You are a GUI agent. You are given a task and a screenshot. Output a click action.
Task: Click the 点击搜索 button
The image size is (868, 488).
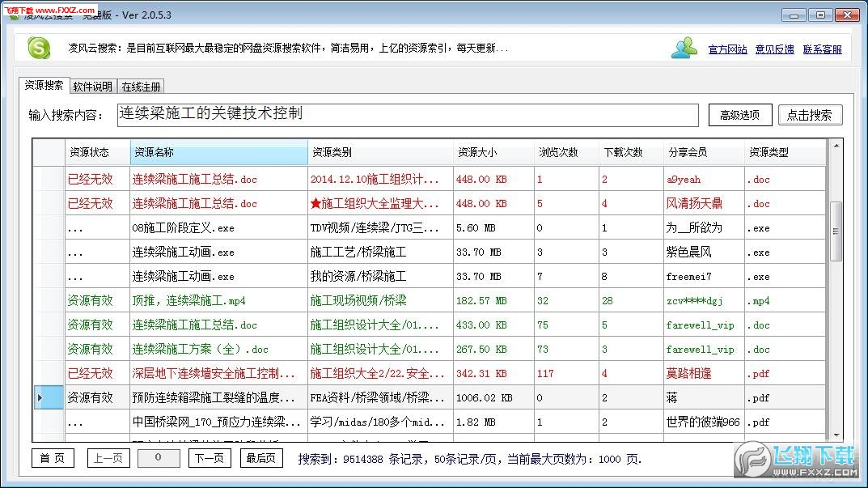(810, 115)
